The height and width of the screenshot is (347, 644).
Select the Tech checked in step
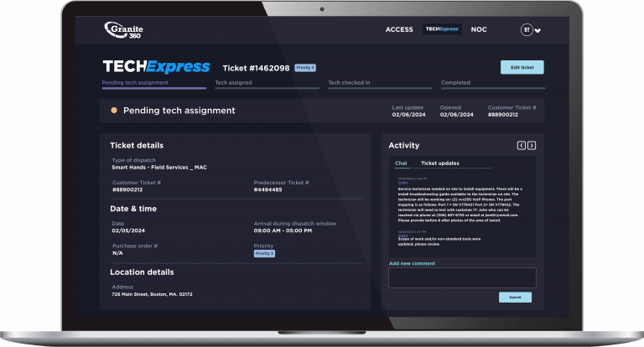[x=380, y=83]
